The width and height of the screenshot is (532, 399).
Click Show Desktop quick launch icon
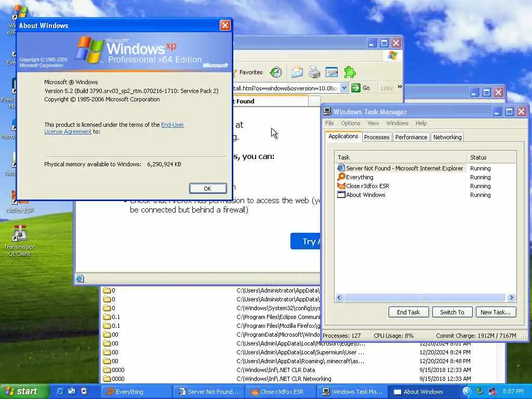coord(72,391)
